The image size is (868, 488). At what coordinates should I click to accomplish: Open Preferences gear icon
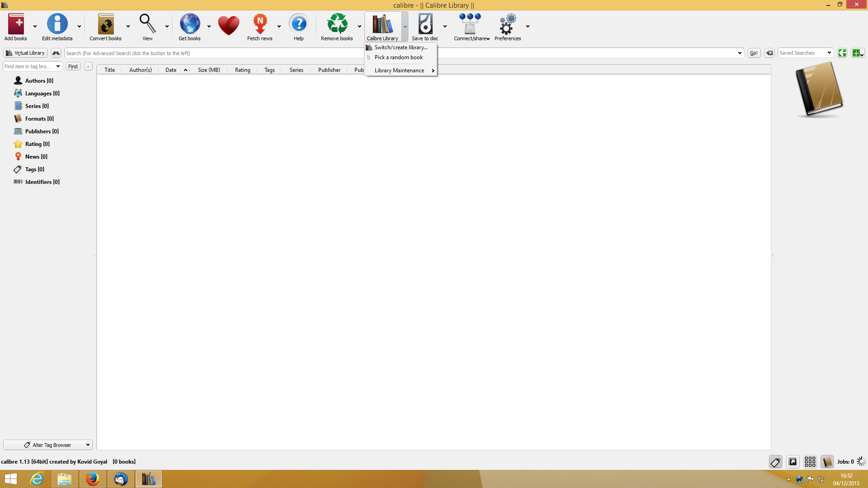pos(507,25)
